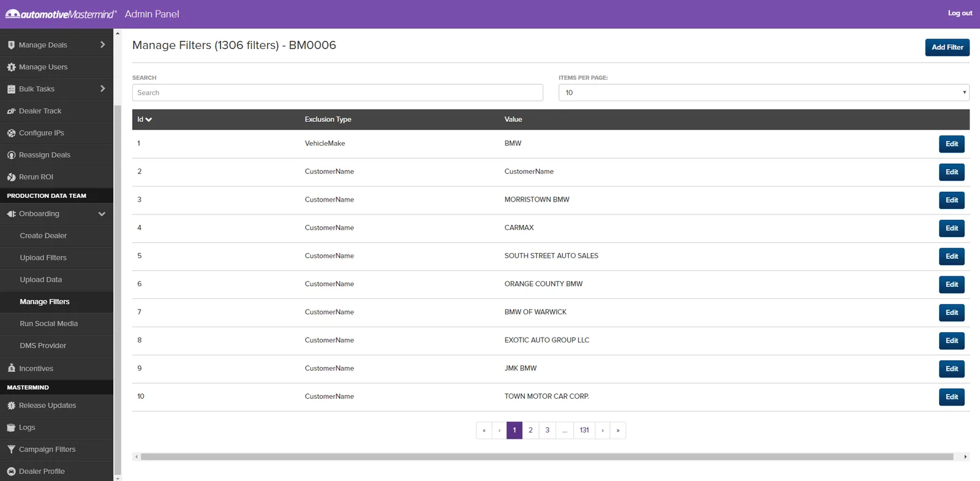
Task: Click the Rerun ROI pie icon
Action: pyautogui.click(x=11, y=177)
